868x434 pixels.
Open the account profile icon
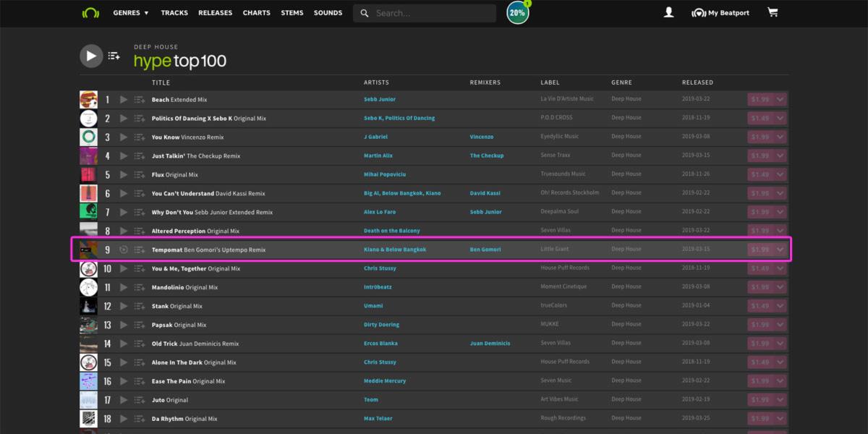668,12
